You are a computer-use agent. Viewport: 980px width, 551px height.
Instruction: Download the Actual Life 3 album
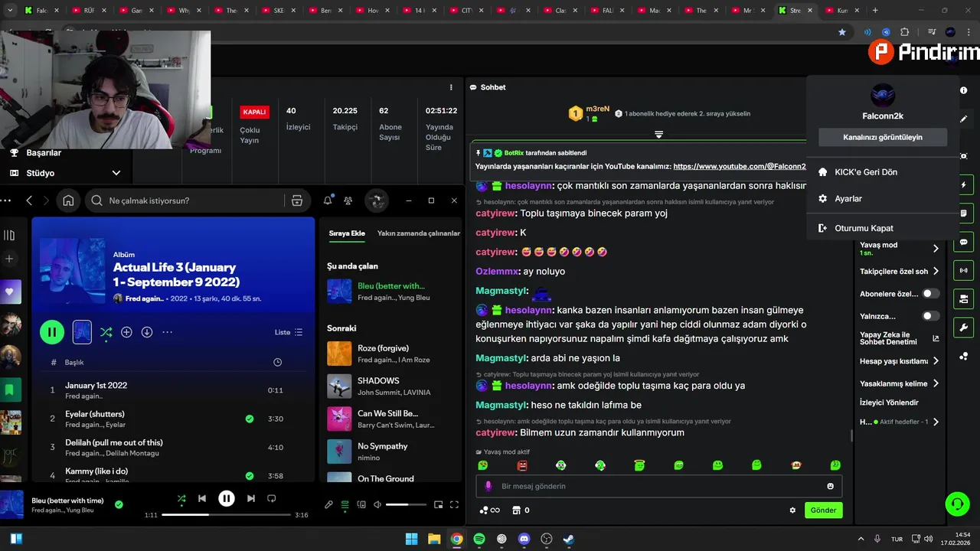(x=147, y=332)
